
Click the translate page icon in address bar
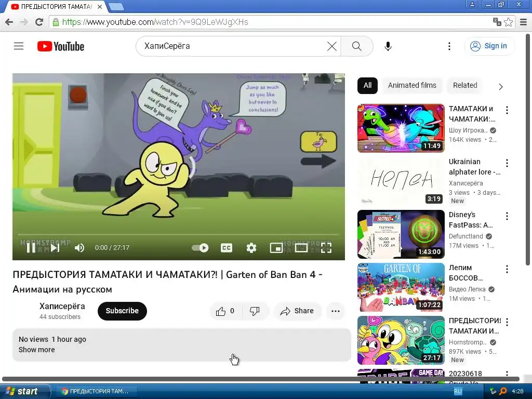497,22
